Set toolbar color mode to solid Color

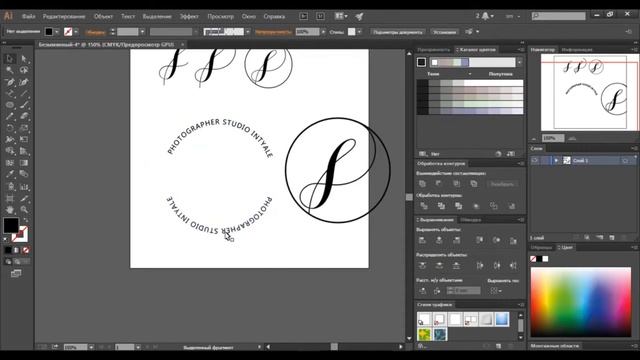coord(8,250)
